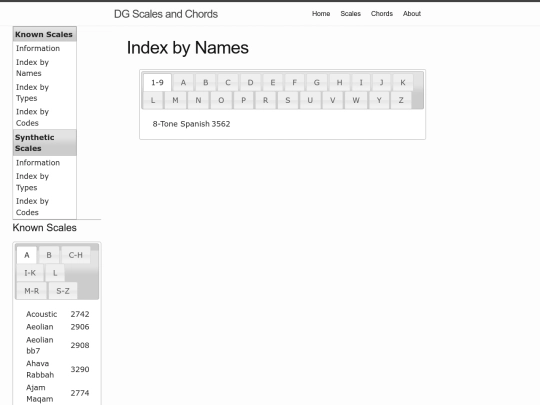Click scale code 3290
The image size is (540, 405).
[x=80, y=369]
